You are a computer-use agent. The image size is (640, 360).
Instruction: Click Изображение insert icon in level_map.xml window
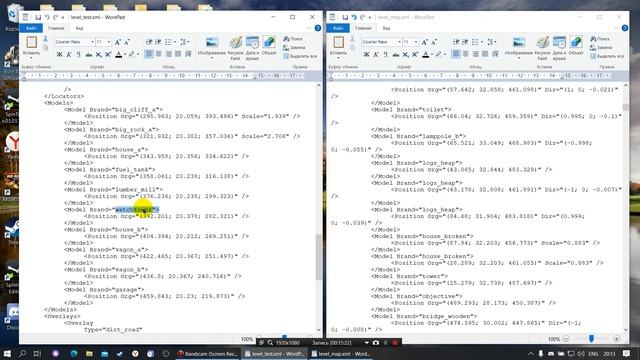click(519, 42)
